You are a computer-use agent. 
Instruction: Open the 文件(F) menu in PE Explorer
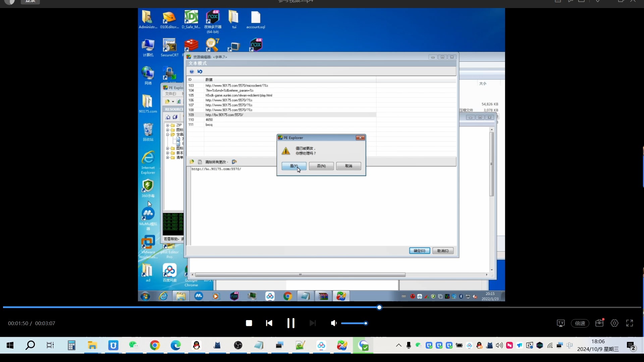click(x=170, y=94)
